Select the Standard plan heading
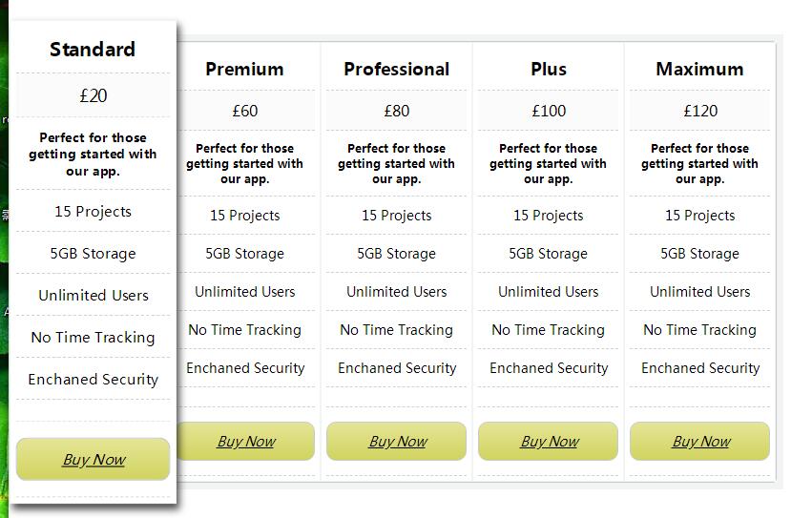Screen dimensions: 812x518 click(93, 50)
